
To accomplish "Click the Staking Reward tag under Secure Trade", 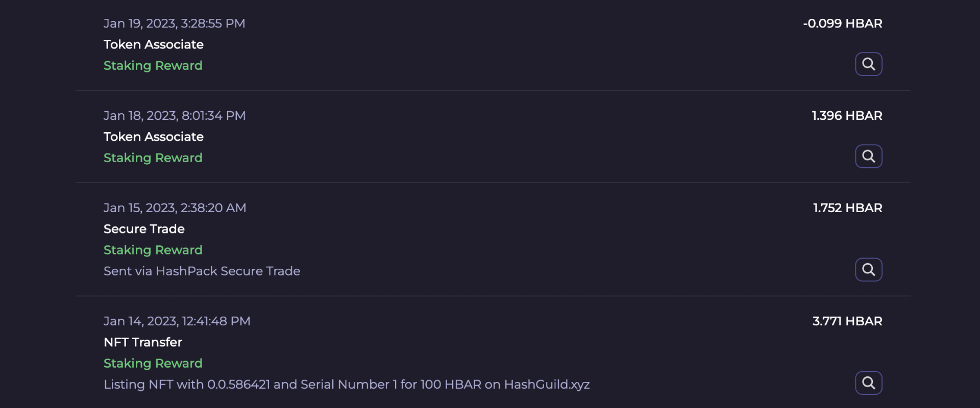I will pyautogui.click(x=153, y=250).
